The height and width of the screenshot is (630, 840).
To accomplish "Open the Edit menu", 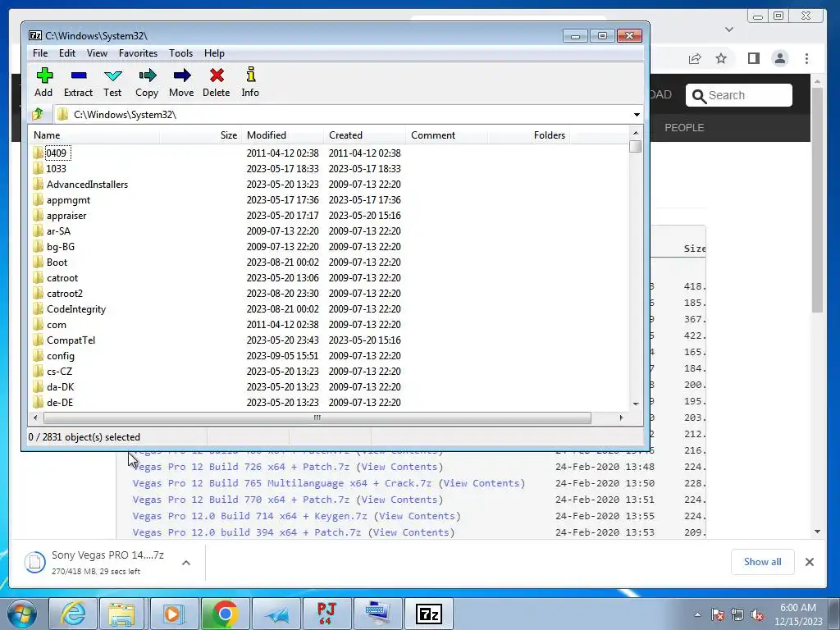I will click(67, 53).
